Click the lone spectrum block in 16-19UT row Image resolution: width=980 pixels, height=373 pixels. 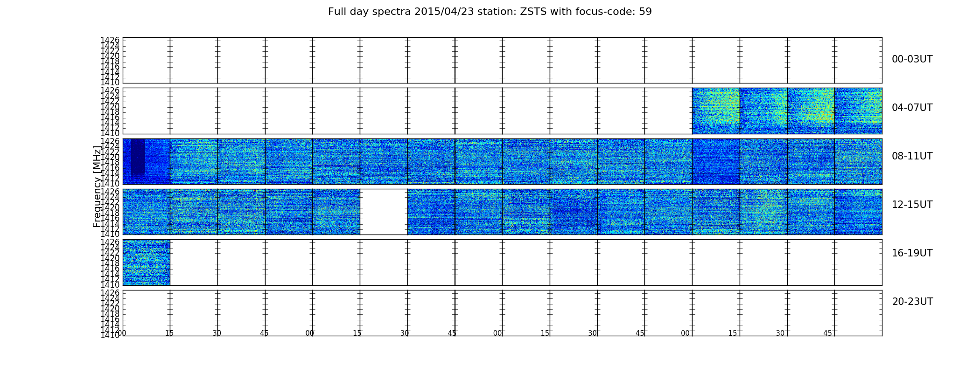[146, 262]
